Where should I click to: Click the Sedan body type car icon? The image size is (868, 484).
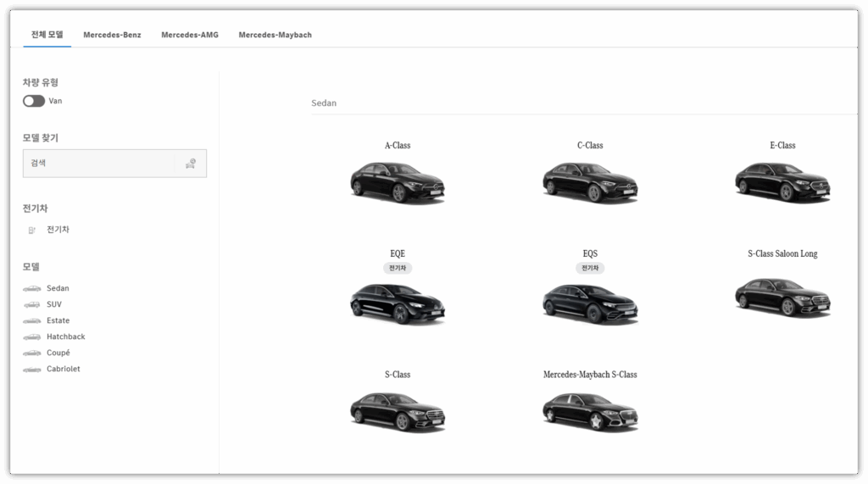point(31,289)
